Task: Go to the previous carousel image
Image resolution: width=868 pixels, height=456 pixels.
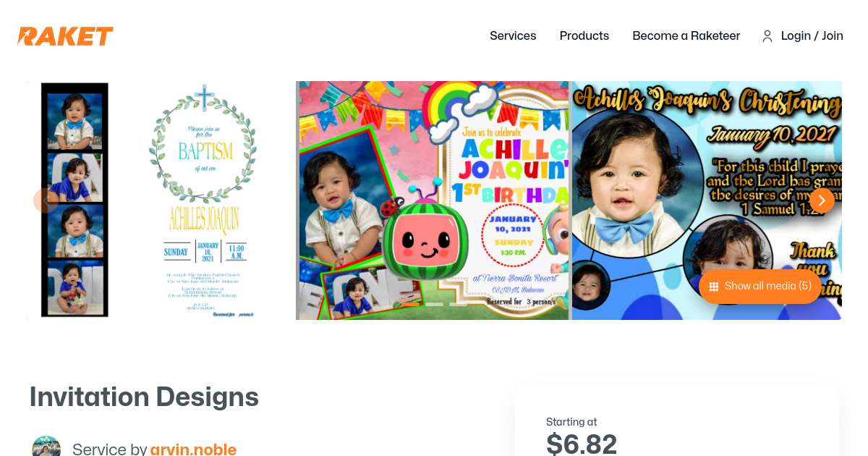Action: point(46,200)
